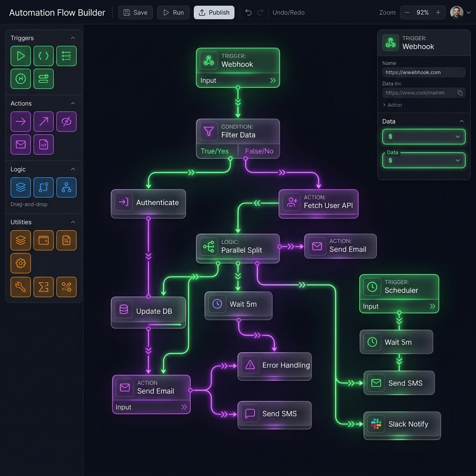Copy the Data URL with copy icon

[x=460, y=93]
